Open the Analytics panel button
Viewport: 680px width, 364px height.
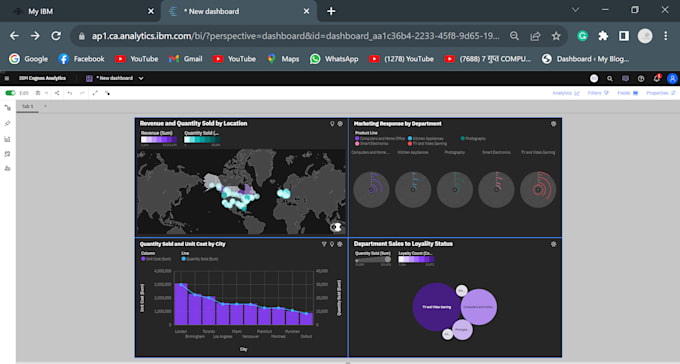pos(566,93)
